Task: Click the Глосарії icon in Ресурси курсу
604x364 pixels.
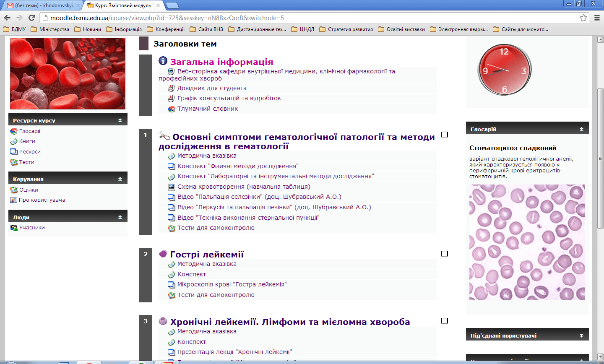Action: click(14, 131)
